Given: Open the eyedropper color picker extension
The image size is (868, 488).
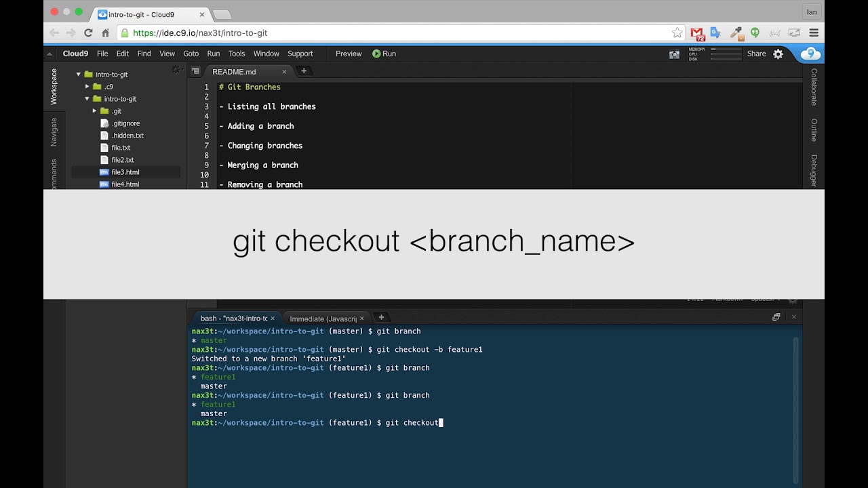Looking at the screenshot, I should 736,33.
